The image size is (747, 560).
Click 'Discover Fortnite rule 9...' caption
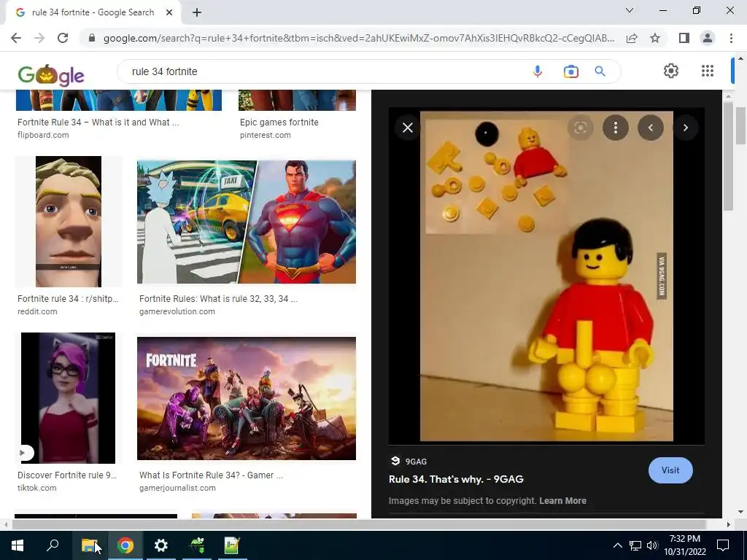tap(66, 475)
